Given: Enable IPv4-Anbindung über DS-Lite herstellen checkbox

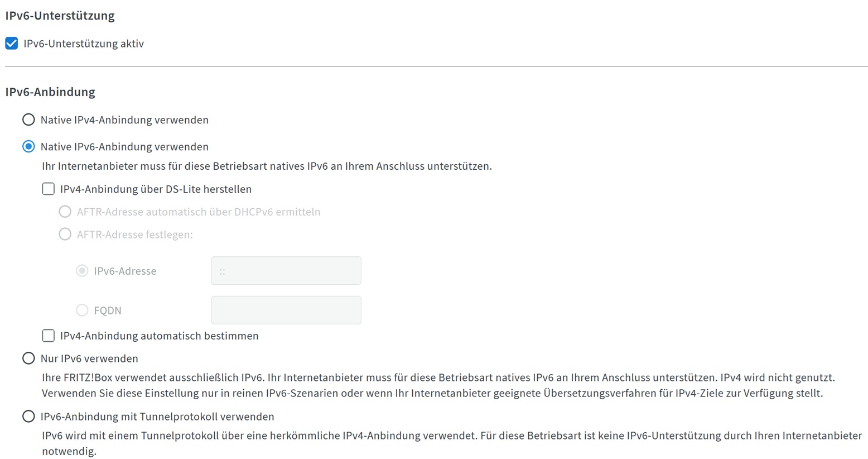Looking at the screenshot, I should pyautogui.click(x=49, y=189).
